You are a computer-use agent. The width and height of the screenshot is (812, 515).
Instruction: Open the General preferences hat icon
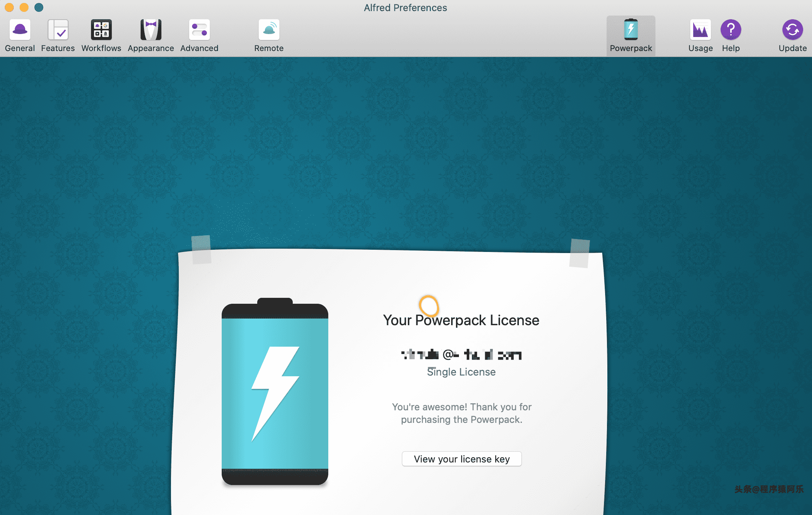click(20, 30)
